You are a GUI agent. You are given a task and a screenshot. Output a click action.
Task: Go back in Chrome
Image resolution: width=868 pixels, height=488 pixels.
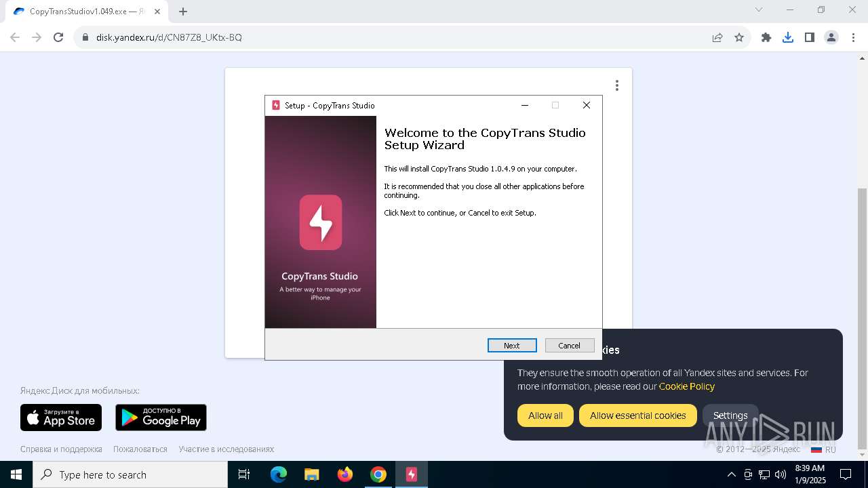click(15, 37)
